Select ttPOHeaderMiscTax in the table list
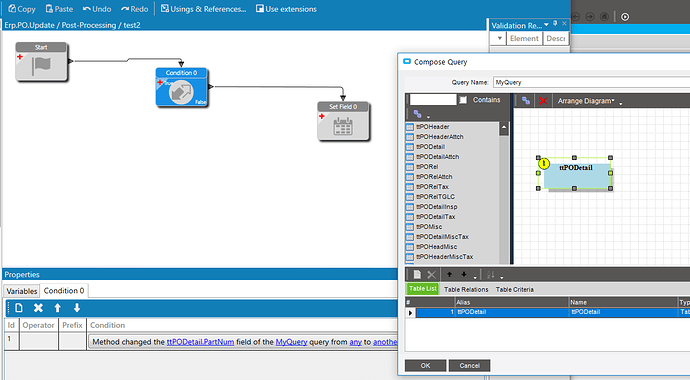This screenshot has width=690, height=380. point(444,257)
